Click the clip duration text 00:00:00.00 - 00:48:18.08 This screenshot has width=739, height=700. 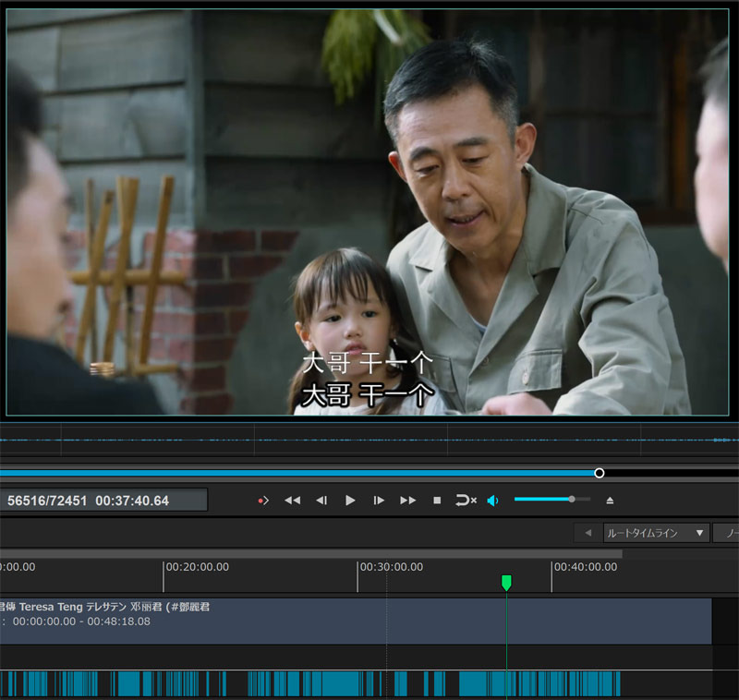coord(81,622)
